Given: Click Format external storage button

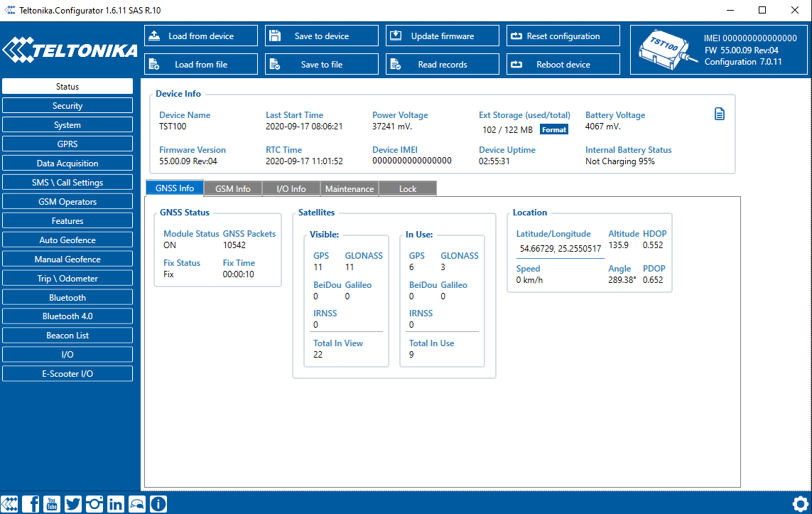Looking at the screenshot, I should click(x=554, y=130).
